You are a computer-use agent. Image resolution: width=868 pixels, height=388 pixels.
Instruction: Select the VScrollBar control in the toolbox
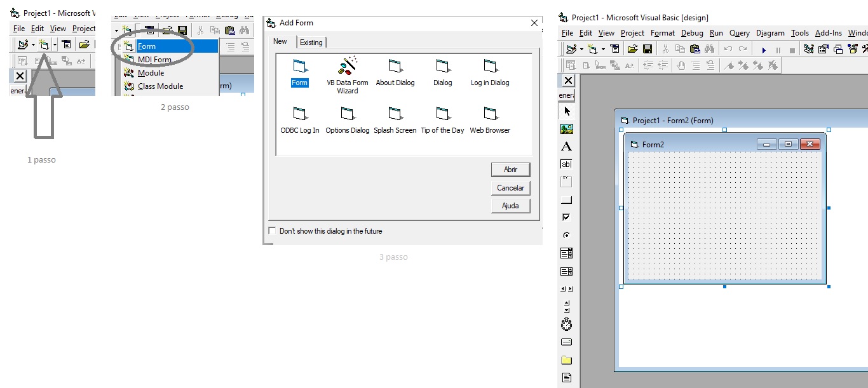[566, 307]
